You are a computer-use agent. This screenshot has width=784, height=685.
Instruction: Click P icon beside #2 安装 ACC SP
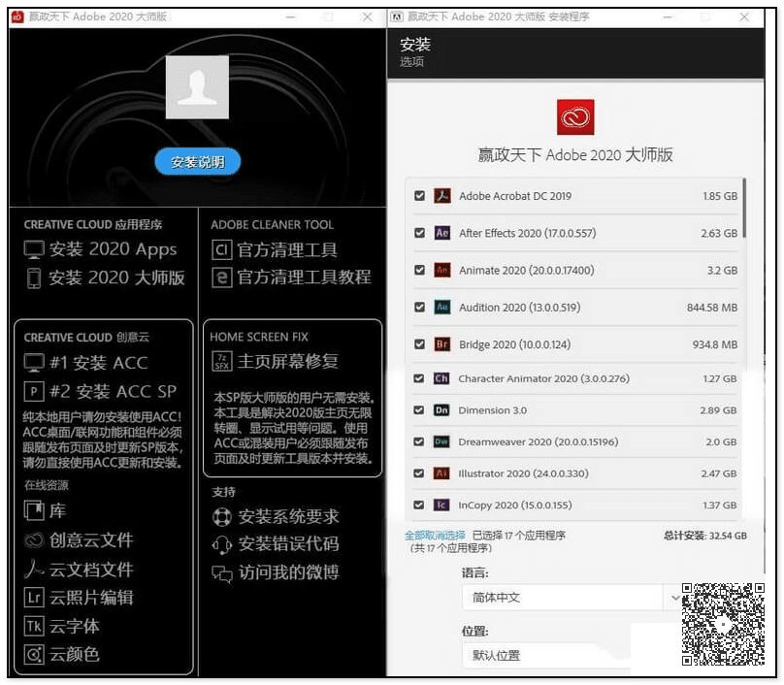coord(34,391)
